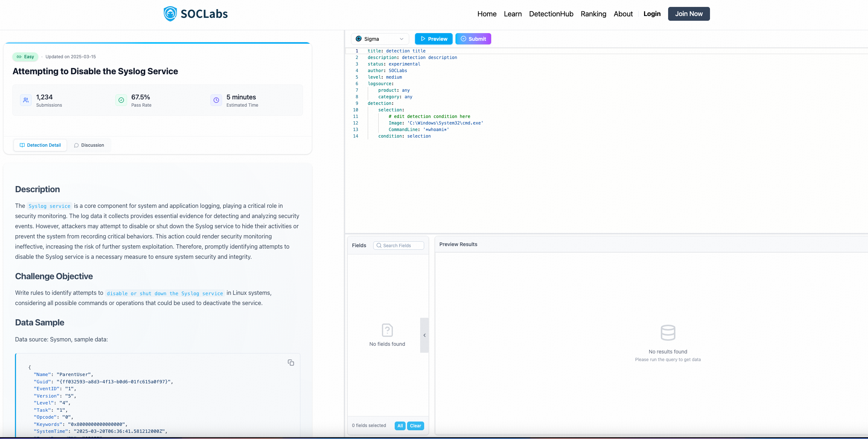Click the 'product: any' editor line
Image resolution: width=868 pixels, height=439 pixels.
(x=394, y=90)
